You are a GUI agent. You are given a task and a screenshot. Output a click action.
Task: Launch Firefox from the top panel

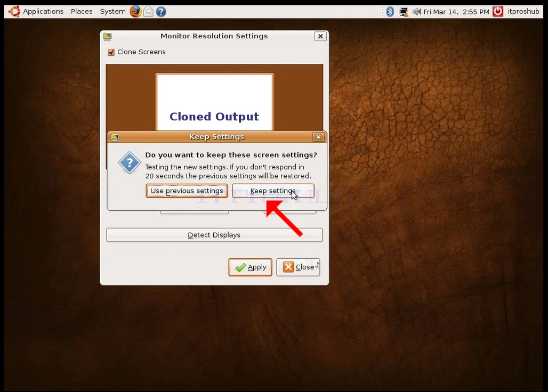pyautogui.click(x=135, y=12)
